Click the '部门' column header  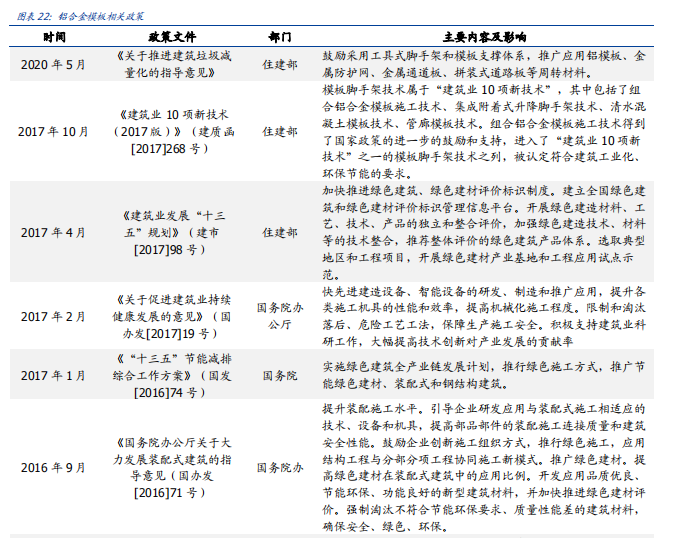click(x=280, y=35)
